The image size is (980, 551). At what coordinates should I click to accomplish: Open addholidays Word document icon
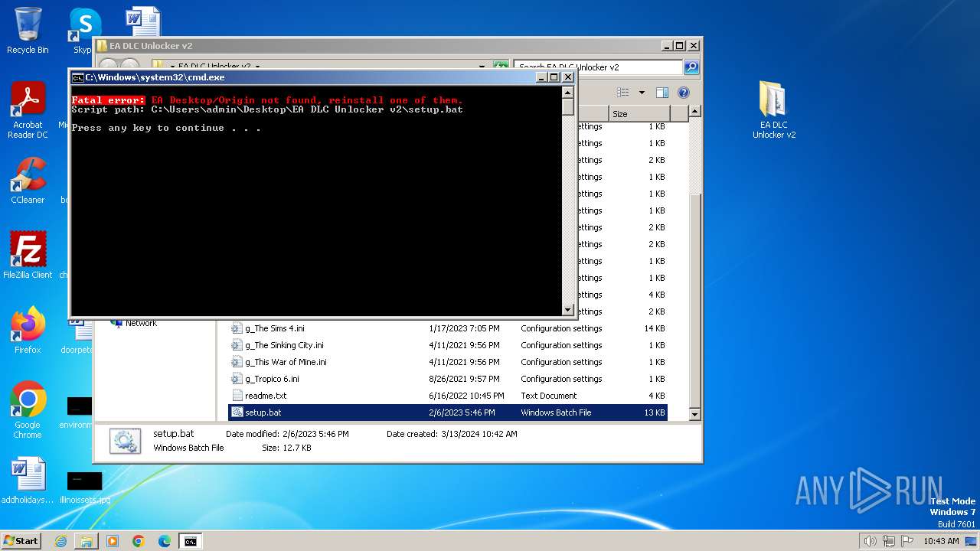tap(28, 481)
